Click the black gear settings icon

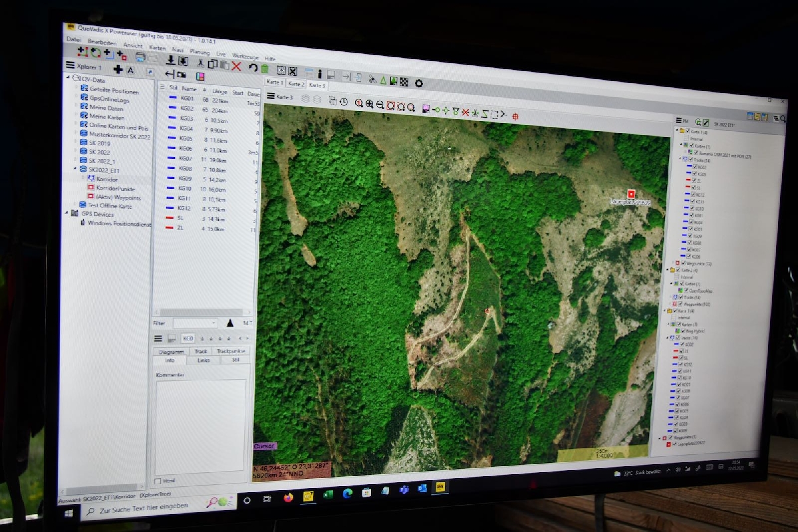click(418, 84)
